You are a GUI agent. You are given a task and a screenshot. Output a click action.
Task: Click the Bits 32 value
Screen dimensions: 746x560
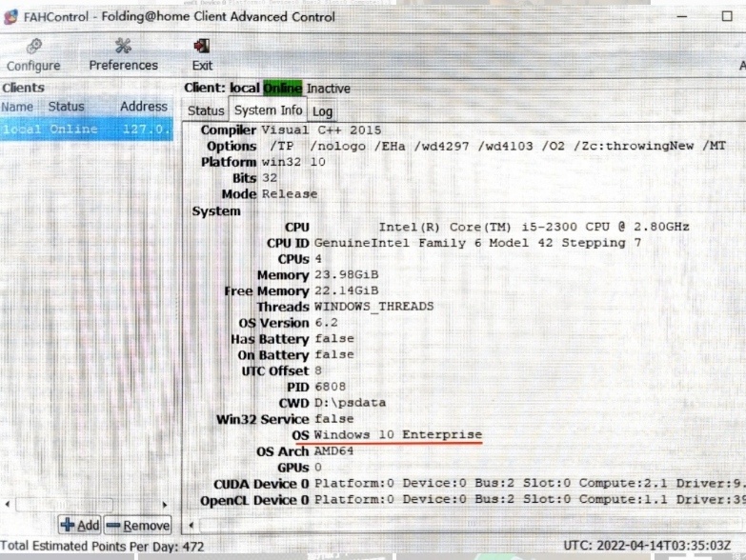point(270,178)
